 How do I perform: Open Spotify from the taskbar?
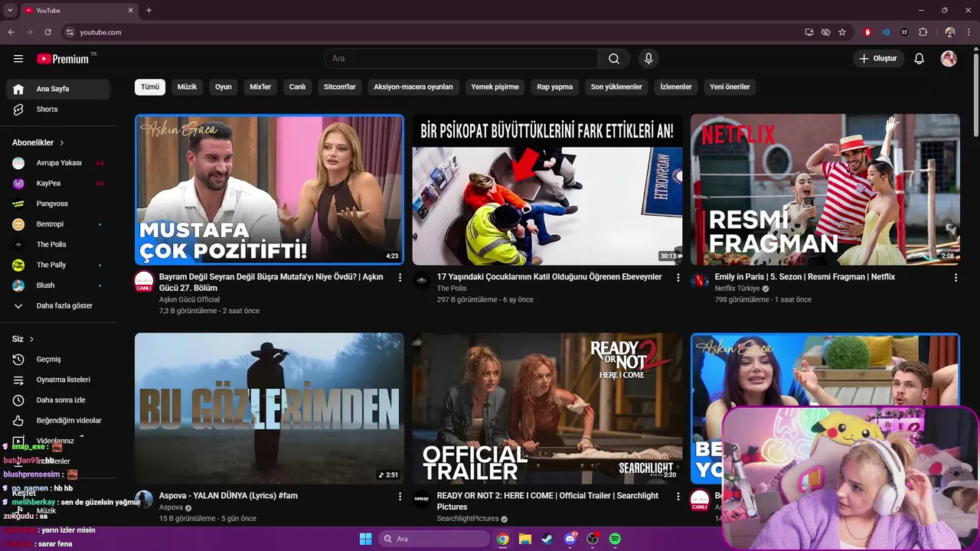click(x=615, y=539)
